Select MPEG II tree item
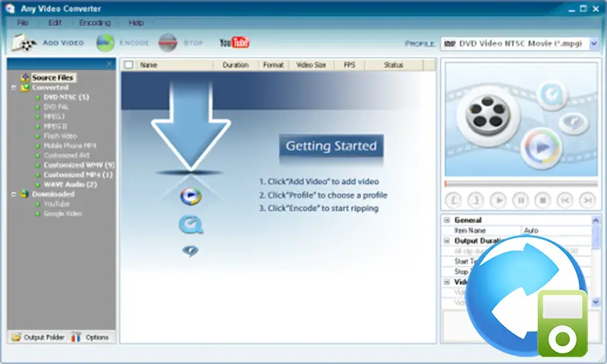This screenshot has width=607, height=364. (x=55, y=127)
